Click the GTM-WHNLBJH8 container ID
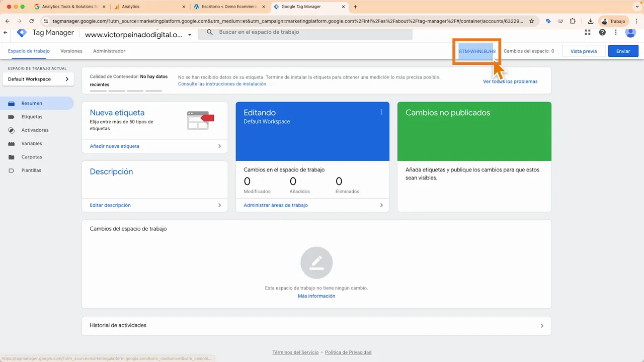The image size is (644, 362). point(476,51)
